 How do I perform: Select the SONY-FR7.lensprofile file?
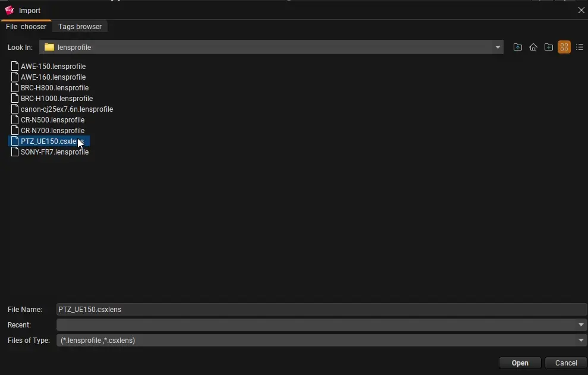(x=54, y=152)
